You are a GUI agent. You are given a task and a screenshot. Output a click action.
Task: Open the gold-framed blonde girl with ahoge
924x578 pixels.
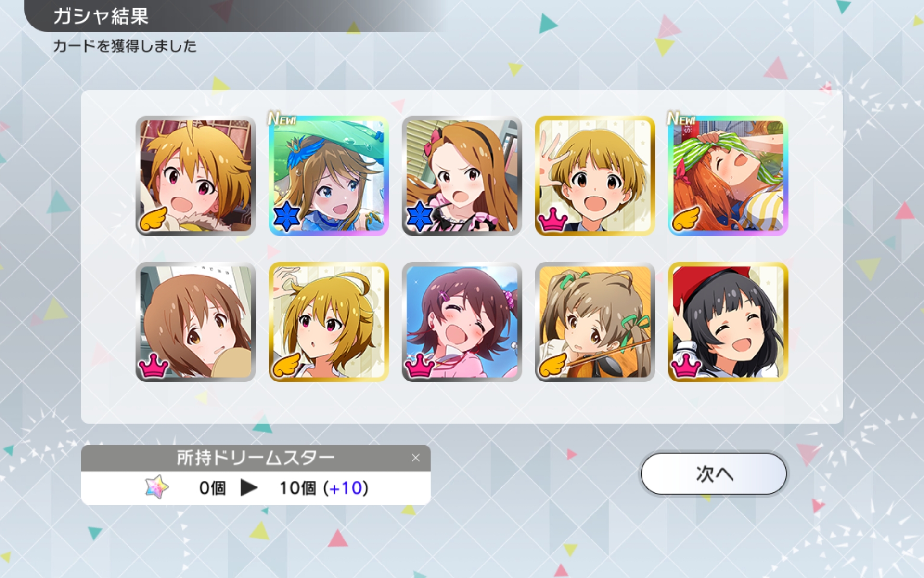pos(329,322)
